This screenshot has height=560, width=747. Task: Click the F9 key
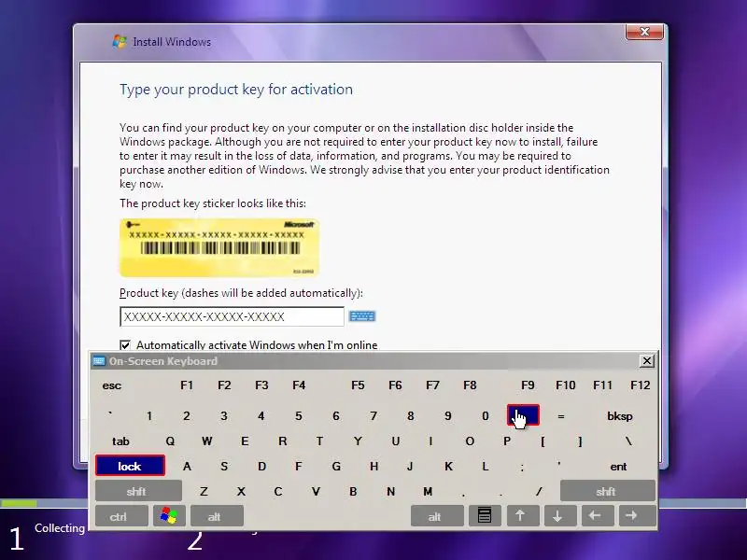(x=528, y=385)
